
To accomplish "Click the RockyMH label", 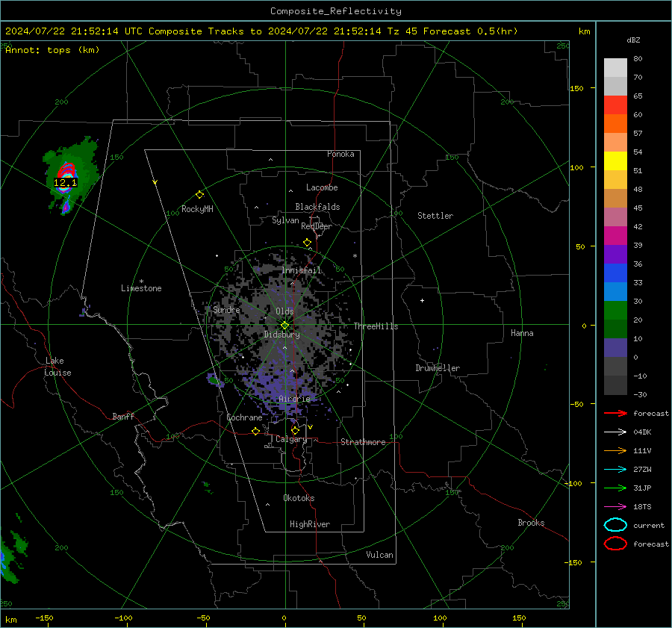I will click(x=197, y=209).
